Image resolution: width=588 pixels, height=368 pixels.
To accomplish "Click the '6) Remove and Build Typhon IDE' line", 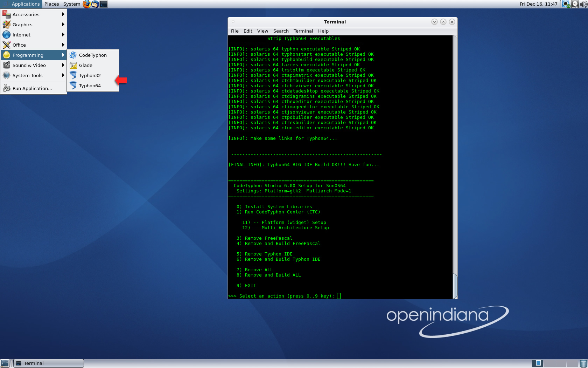I will pos(278,259).
